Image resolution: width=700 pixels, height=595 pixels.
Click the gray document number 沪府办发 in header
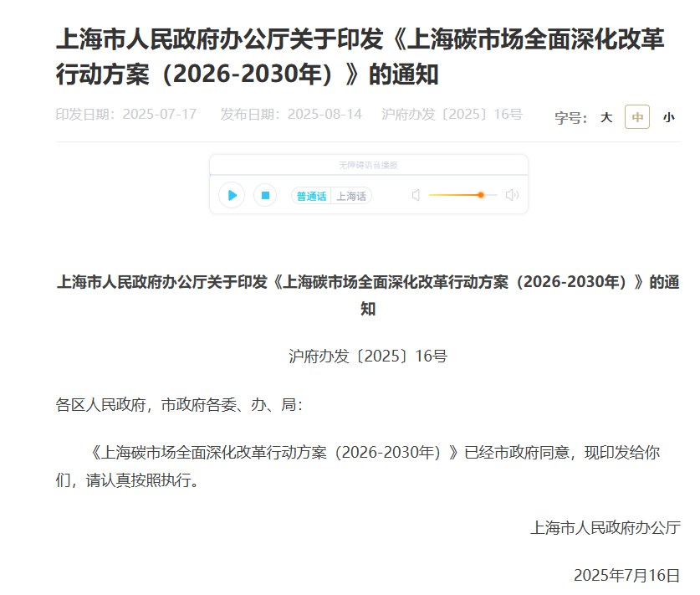click(452, 114)
